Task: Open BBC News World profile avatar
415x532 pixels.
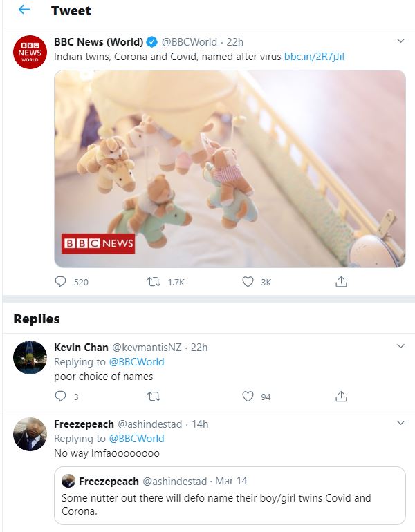Action: 30,52
